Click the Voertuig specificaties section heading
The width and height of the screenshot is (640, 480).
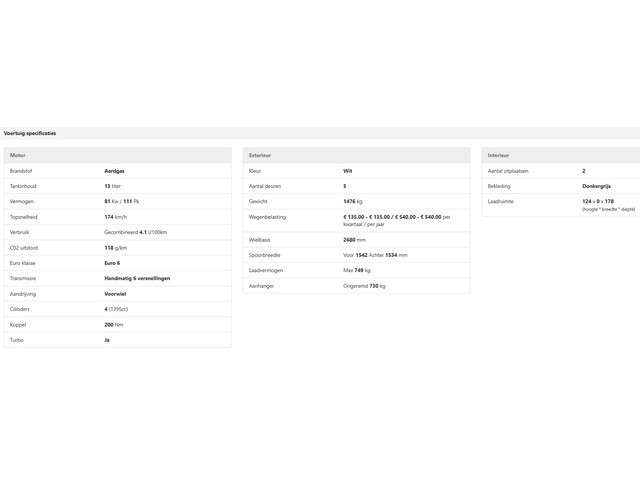click(x=30, y=133)
